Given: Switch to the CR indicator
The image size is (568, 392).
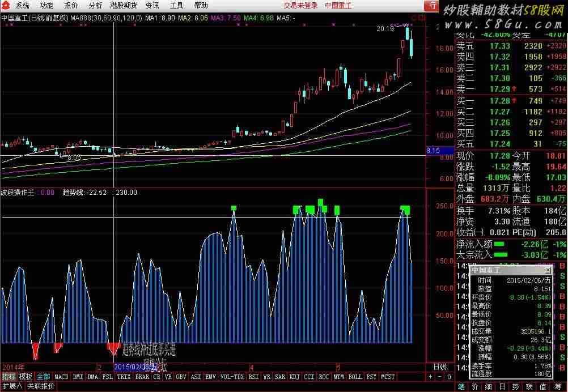Looking at the screenshot, I should pyautogui.click(x=156, y=377).
